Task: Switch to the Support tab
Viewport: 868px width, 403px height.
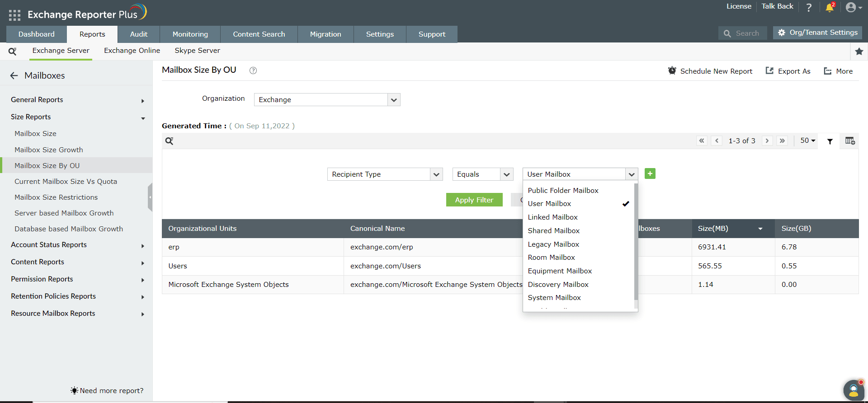Action: pyautogui.click(x=432, y=34)
